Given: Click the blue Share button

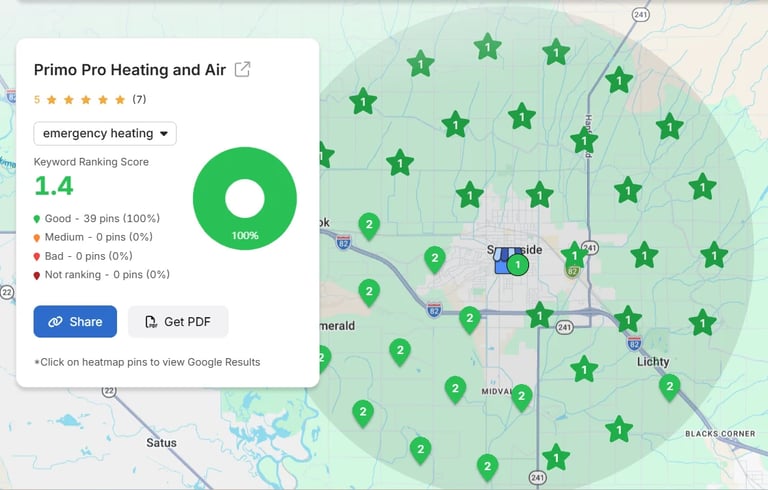Looking at the screenshot, I should pyautogui.click(x=75, y=321).
